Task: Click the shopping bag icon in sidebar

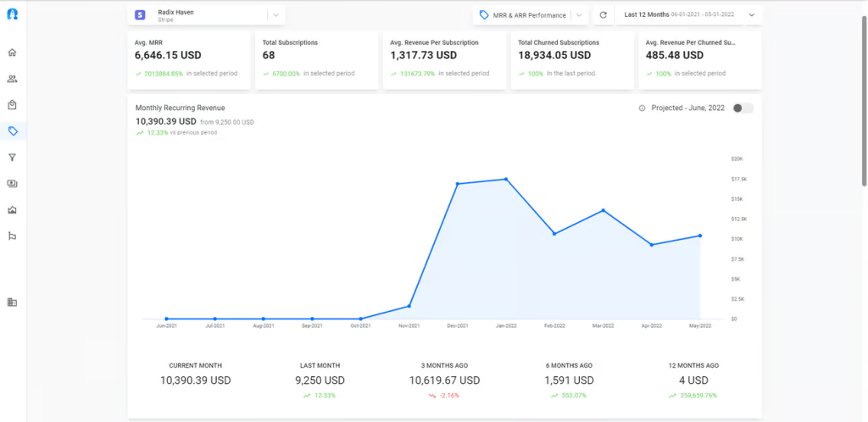Action: click(x=13, y=105)
